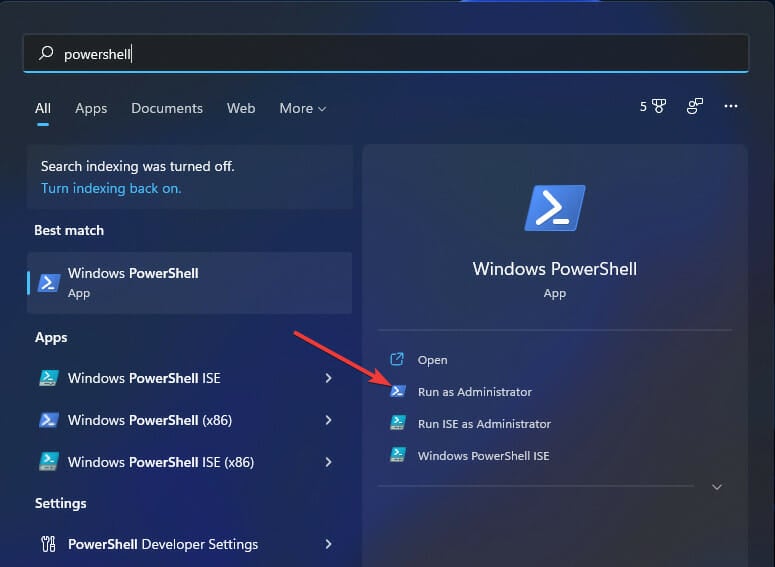Open the More filter dropdown
The image size is (775, 567).
click(x=302, y=108)
